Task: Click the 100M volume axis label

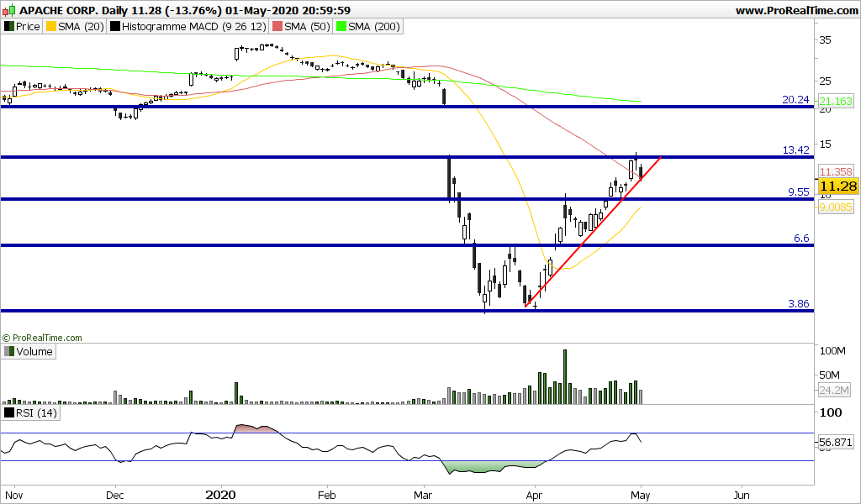Action: pos(832,351)
